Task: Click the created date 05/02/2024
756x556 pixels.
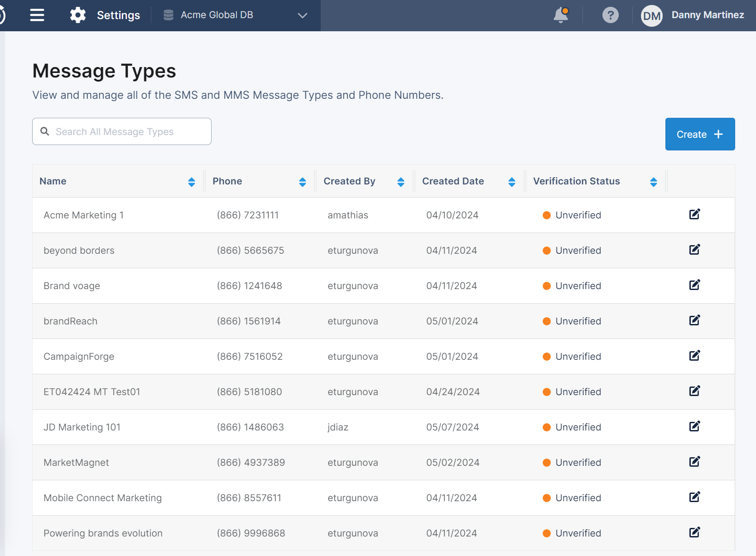Action: click(x=453, y=463)
